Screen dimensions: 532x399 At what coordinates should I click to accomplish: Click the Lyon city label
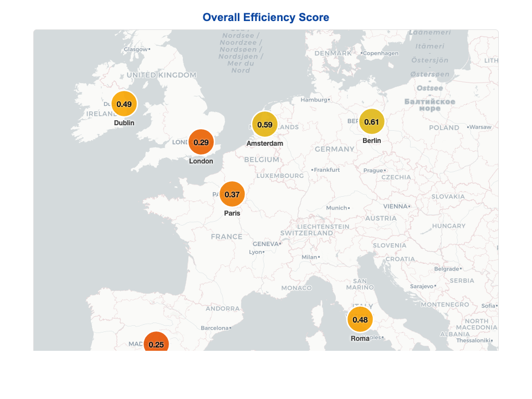click(257, 252)
